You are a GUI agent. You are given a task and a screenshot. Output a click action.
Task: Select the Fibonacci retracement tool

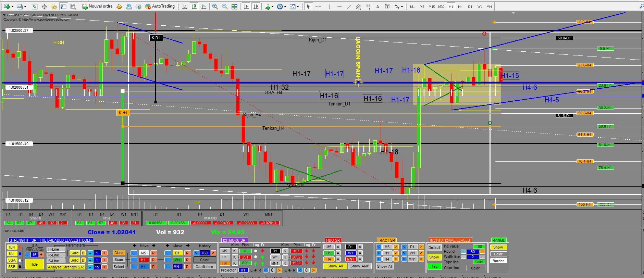coord(368,7)
